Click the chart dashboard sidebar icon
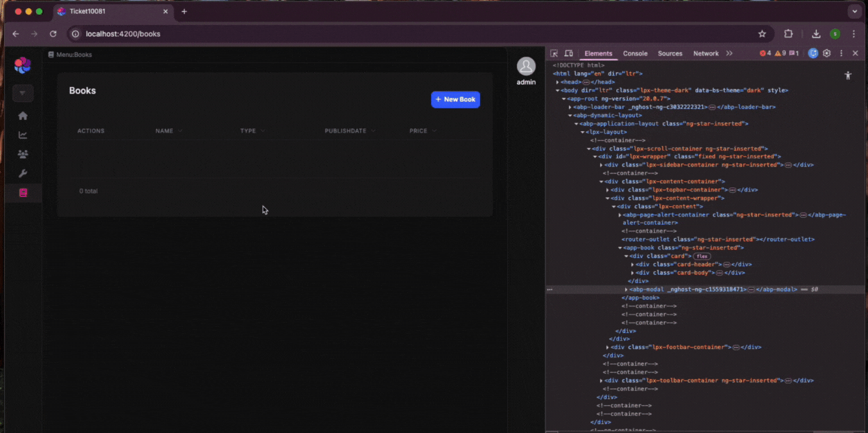The width and height of the screenshot is (868, 433). point(23,135)
